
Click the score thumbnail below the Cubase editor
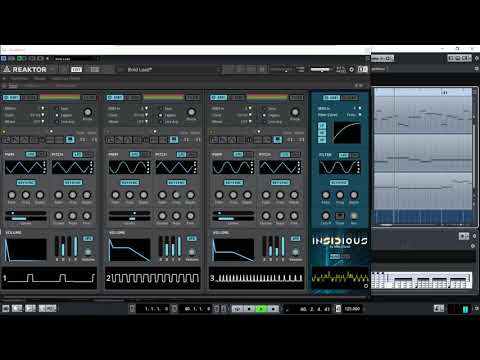422,280
